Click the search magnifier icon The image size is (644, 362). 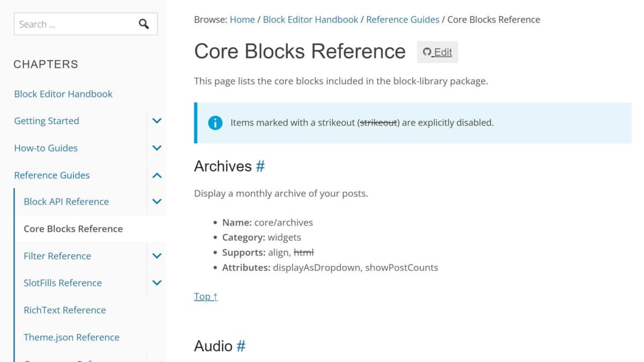point(144,24)
